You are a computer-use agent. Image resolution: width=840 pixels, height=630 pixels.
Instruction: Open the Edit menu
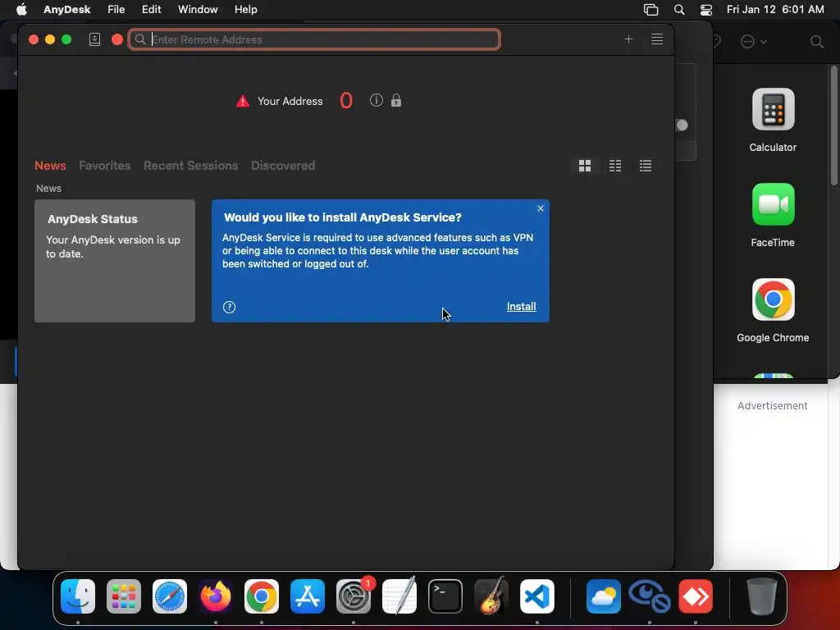pos(152,10)
